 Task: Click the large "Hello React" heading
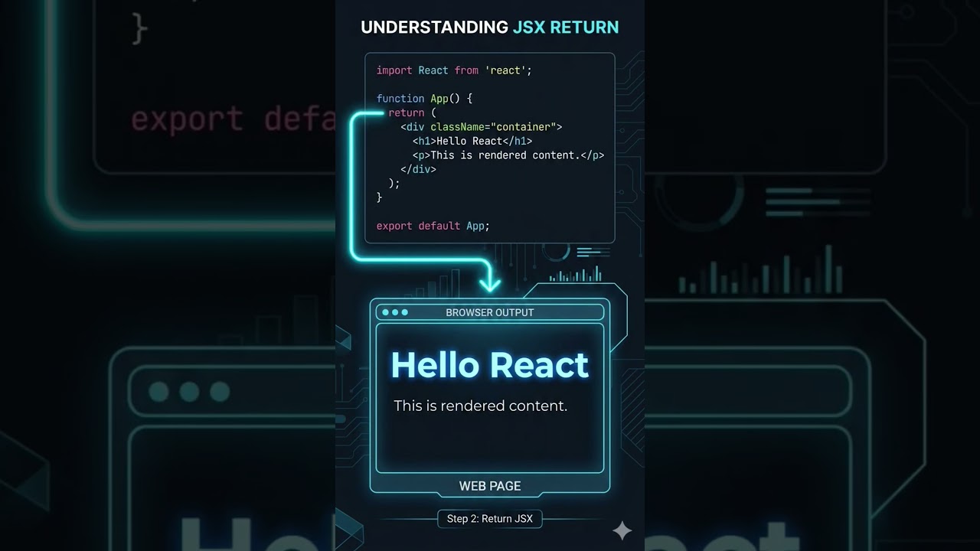(x=490, y=365)
